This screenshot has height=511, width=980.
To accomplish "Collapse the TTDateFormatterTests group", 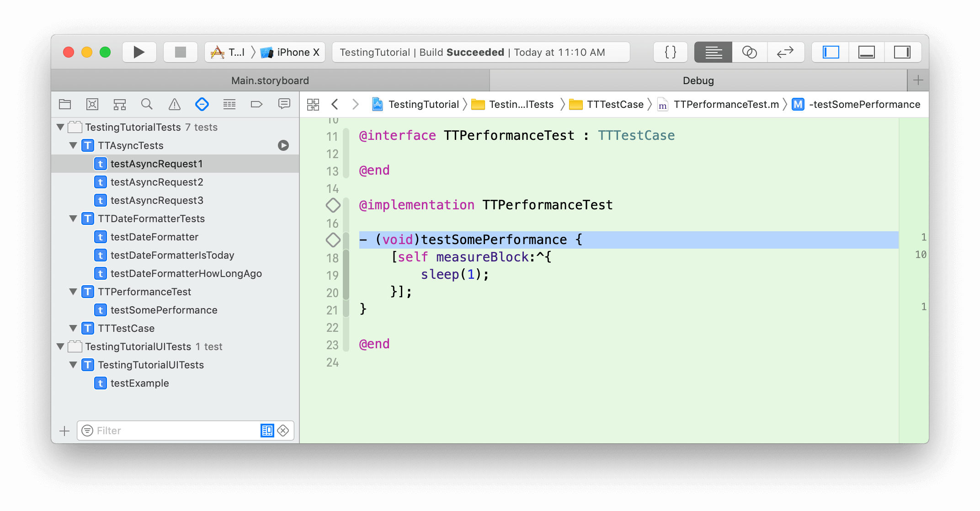I will click(x=73, y=218).
